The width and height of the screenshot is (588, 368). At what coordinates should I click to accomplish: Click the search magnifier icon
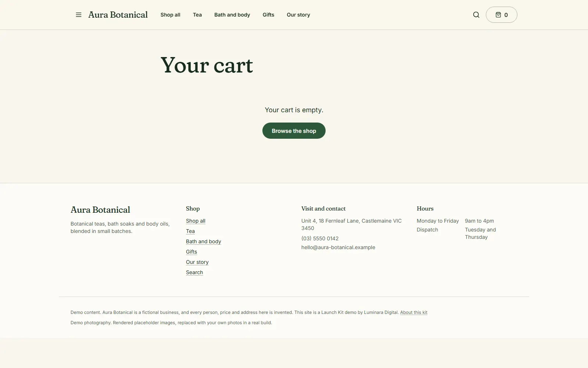476,15
